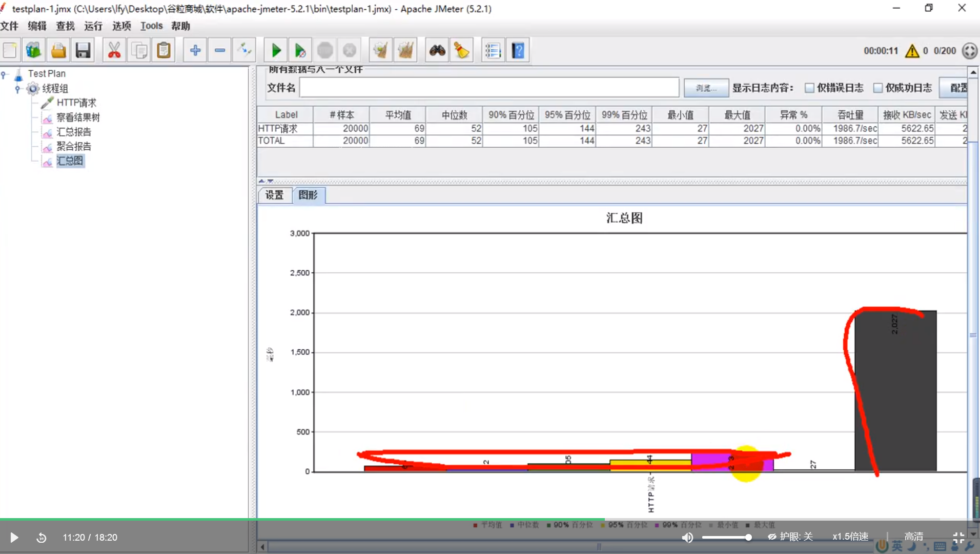Enable the 仅成功日志 checkbox
This screenshot has height=554, width=980.
point(878,88)
